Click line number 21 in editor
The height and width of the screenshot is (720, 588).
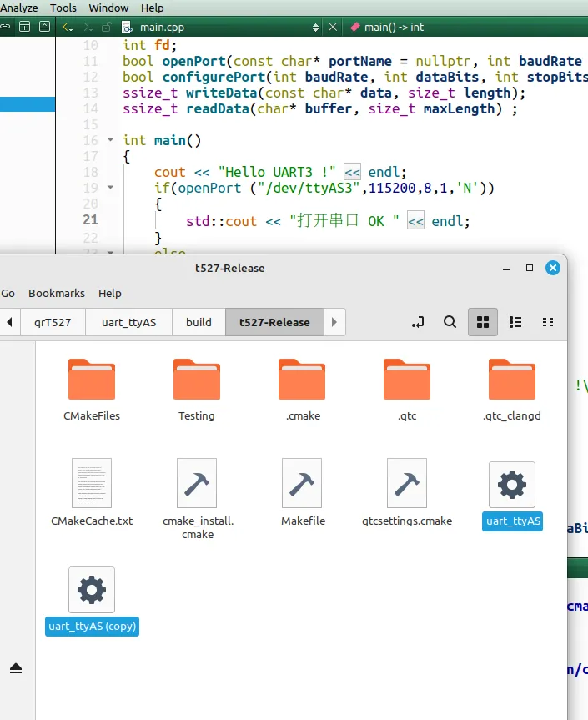[x=90, y=219]
